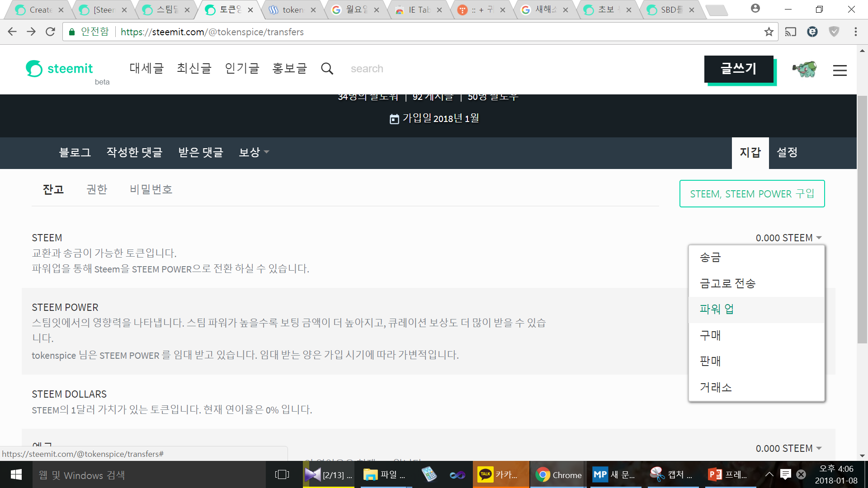Bookmark the page with star icon
Screen dimensions: 868x488
[769, 32]
